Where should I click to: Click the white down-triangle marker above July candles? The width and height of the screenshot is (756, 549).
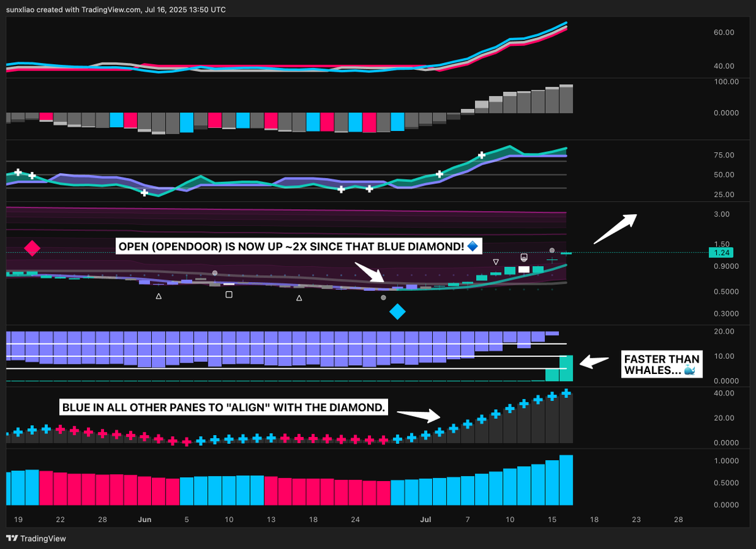point(496,261)
